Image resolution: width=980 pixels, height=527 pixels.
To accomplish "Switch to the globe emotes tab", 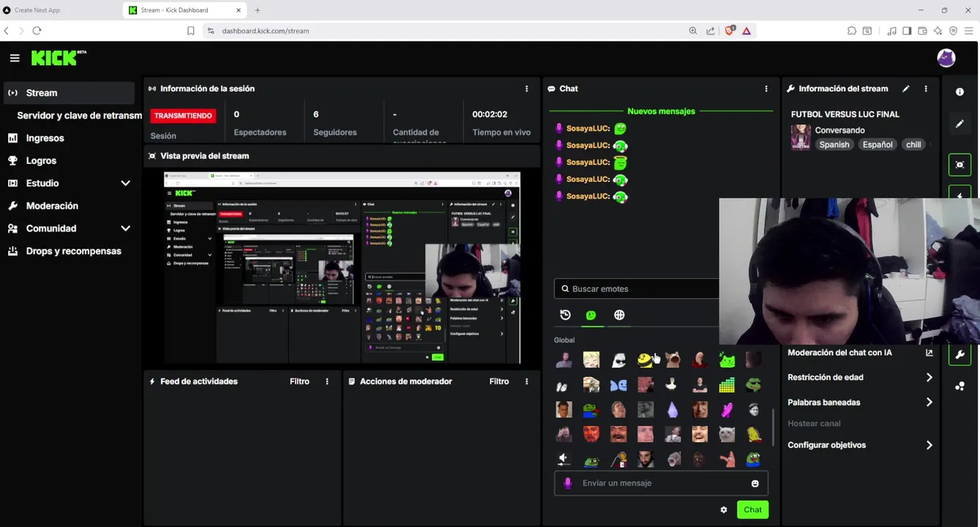I will 619,315.
